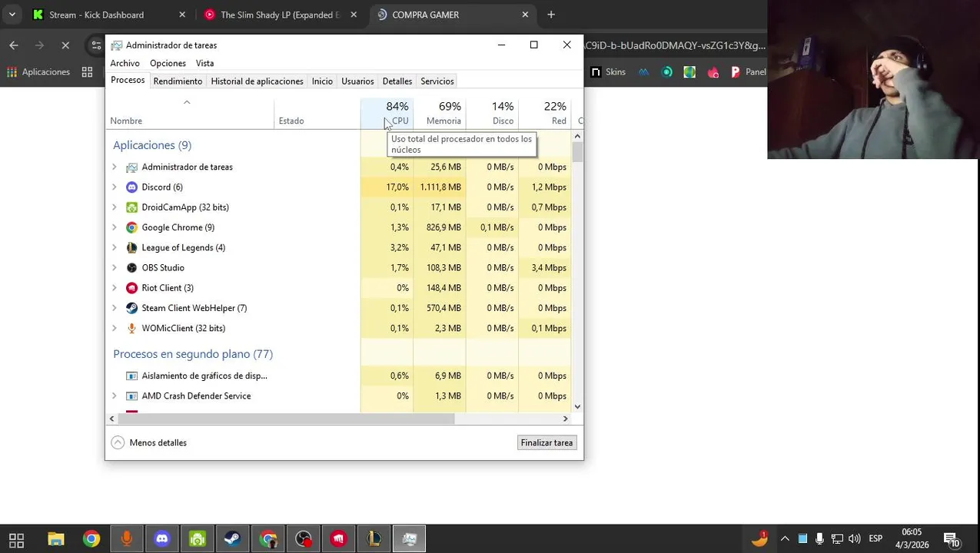Click the Steam Client WebHelper process icon
The image size is (980, 553).
click(131, 308)
